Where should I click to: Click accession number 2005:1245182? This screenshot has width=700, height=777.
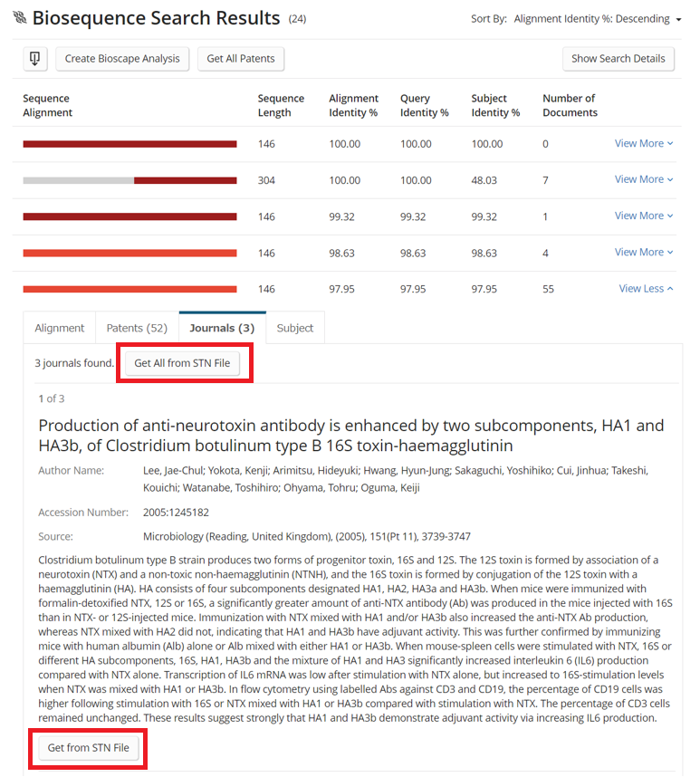tap(176, 512)
